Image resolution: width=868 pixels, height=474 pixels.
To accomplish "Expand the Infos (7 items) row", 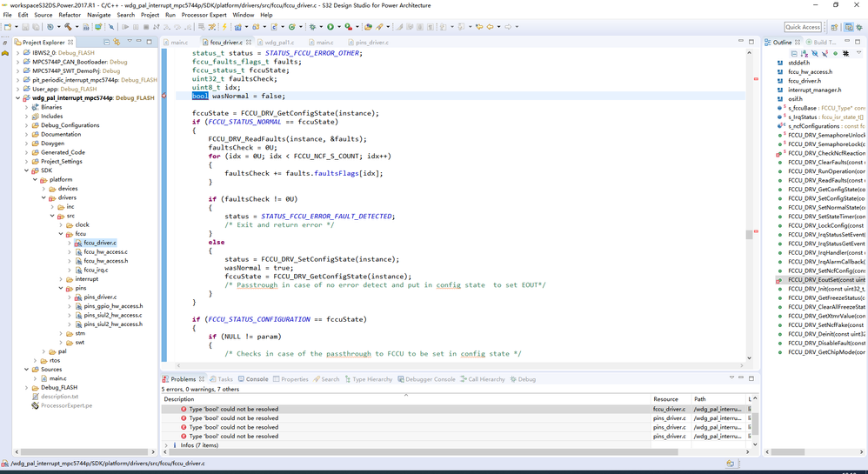I will click(166, 445).
